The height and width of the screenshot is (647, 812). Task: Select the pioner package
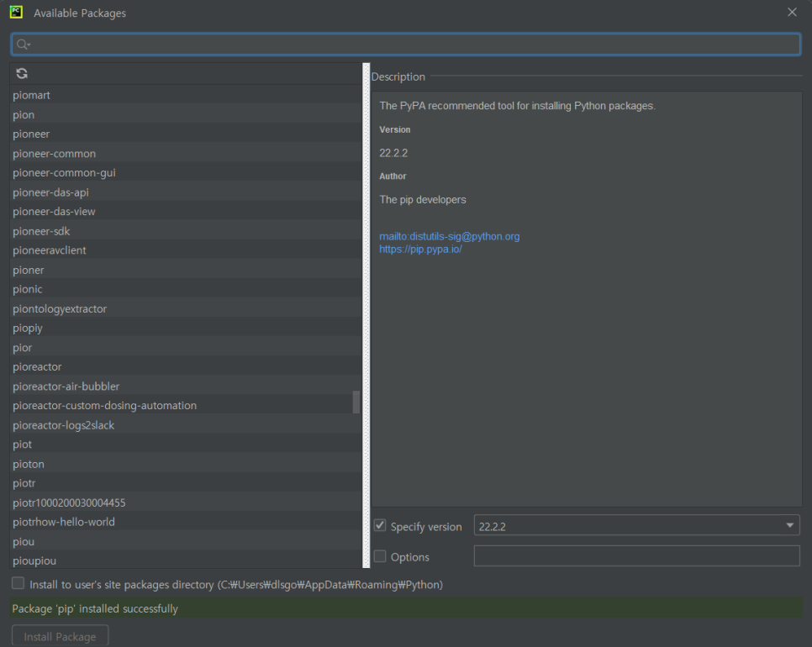pos(186,271)
